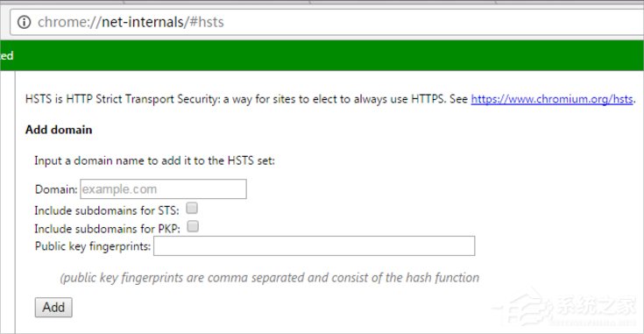Click the Public key fingerprints: label
Viewport: 644px width, 334px height.
[x=93, y=246]
